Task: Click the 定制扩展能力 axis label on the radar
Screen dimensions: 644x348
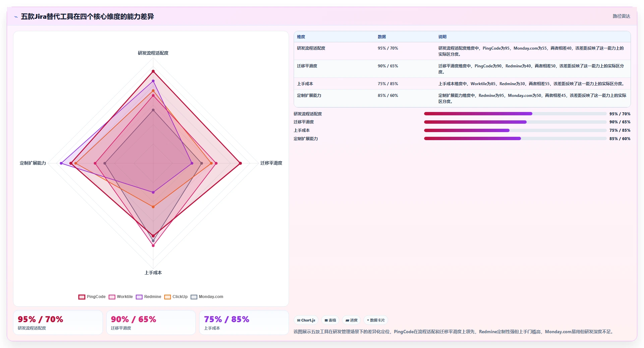Action: 33,163
